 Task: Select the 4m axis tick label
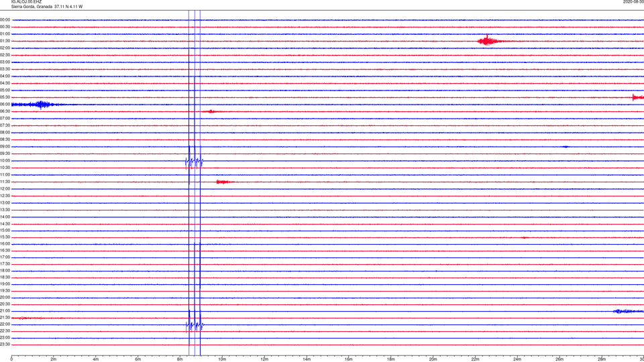(x=96, y=359)
